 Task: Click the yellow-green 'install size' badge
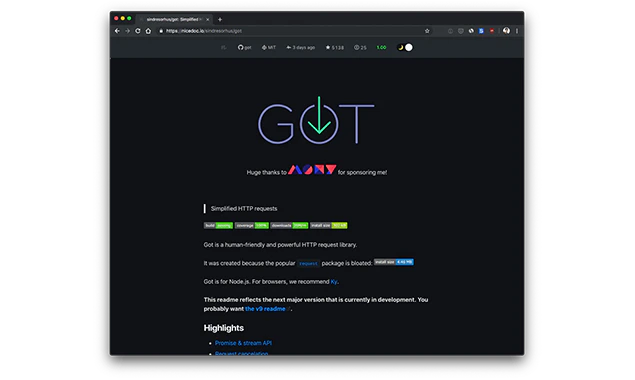(x=328, y=225)
